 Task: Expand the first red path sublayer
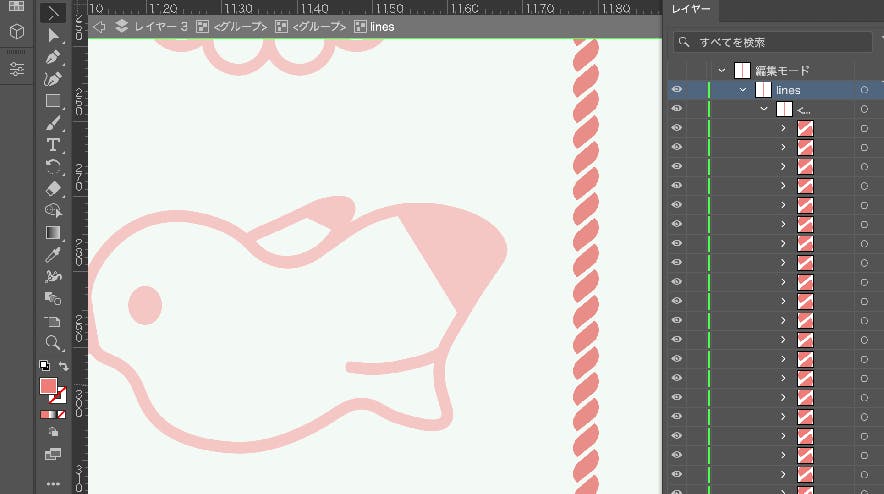click(x=784, y=128)
